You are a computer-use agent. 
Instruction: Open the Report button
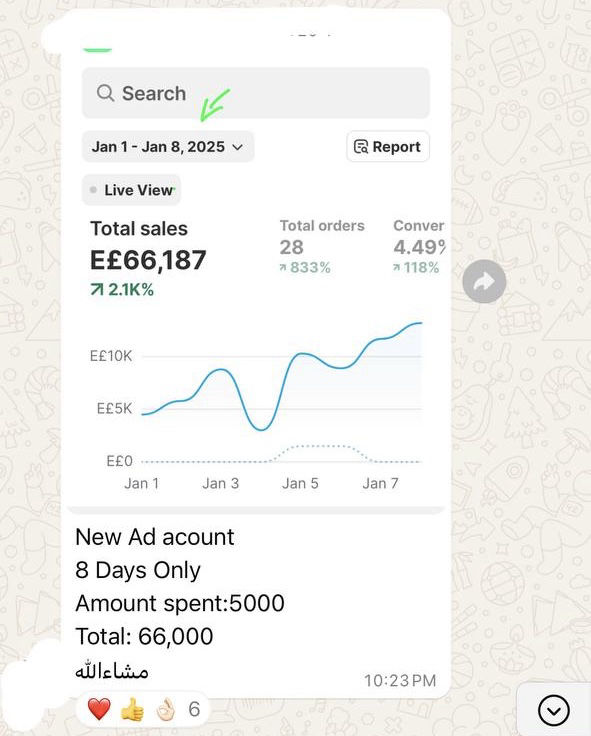point(388,147)
